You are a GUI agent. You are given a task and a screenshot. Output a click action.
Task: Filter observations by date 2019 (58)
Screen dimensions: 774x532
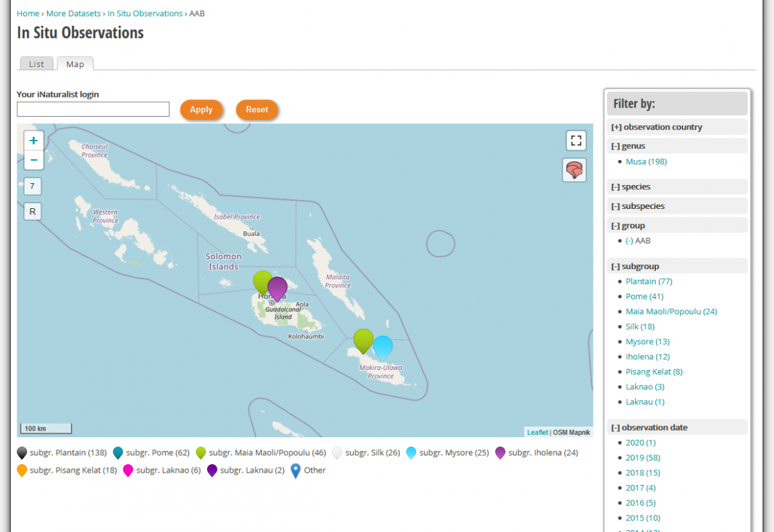coord(643,457)
